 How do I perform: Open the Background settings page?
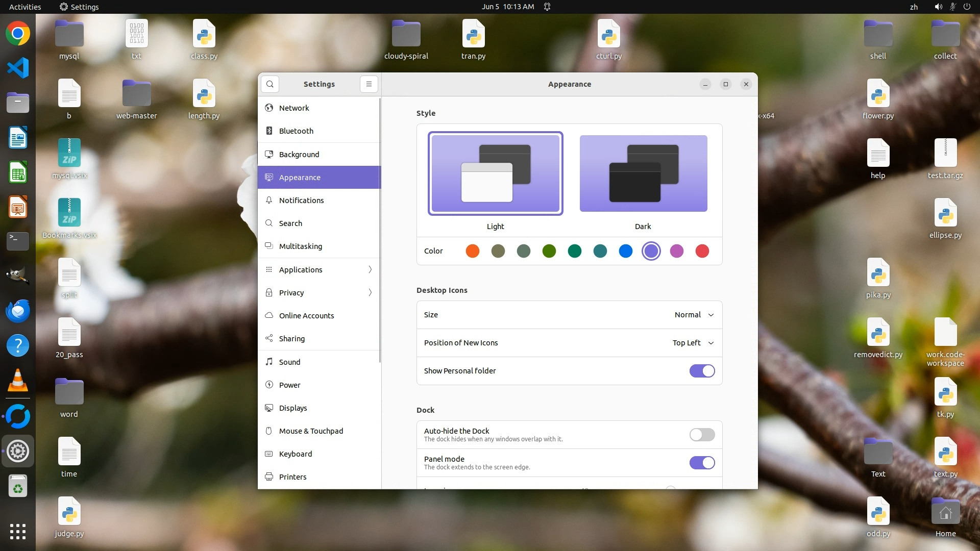click(x=299, y=154)
